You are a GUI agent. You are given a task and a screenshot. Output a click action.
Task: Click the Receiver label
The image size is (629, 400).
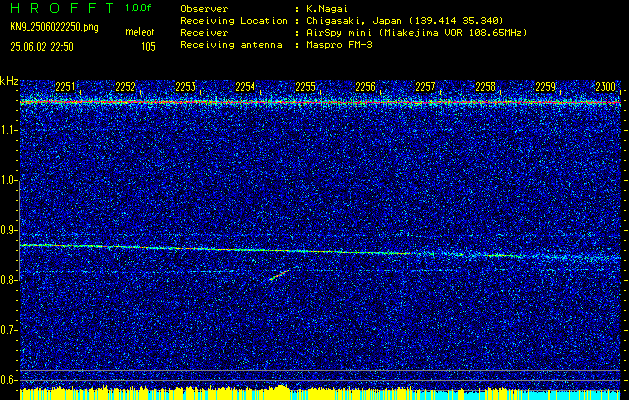tap(204, 33)
